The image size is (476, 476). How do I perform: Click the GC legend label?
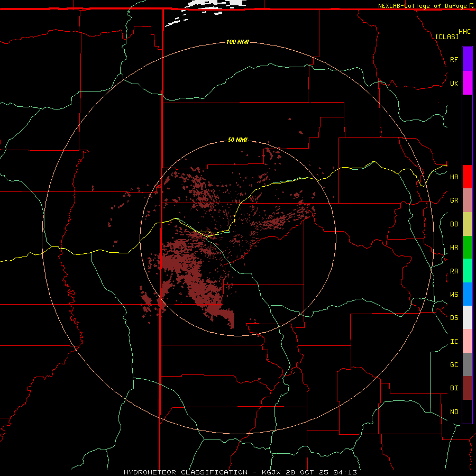[x=454, y=364]
